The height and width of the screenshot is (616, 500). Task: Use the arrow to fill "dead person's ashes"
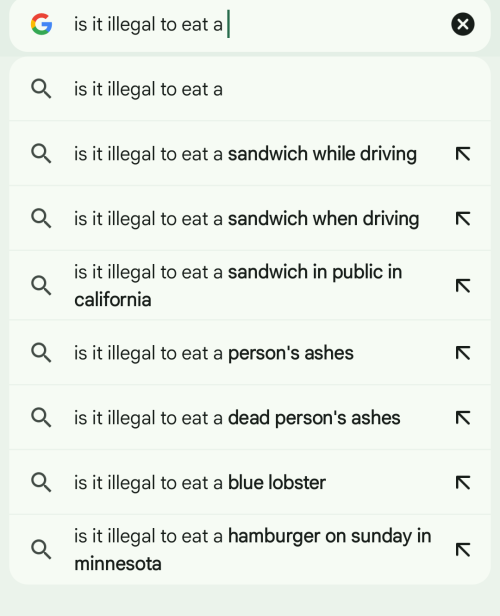pyautogui.click(x=463, y=418)
